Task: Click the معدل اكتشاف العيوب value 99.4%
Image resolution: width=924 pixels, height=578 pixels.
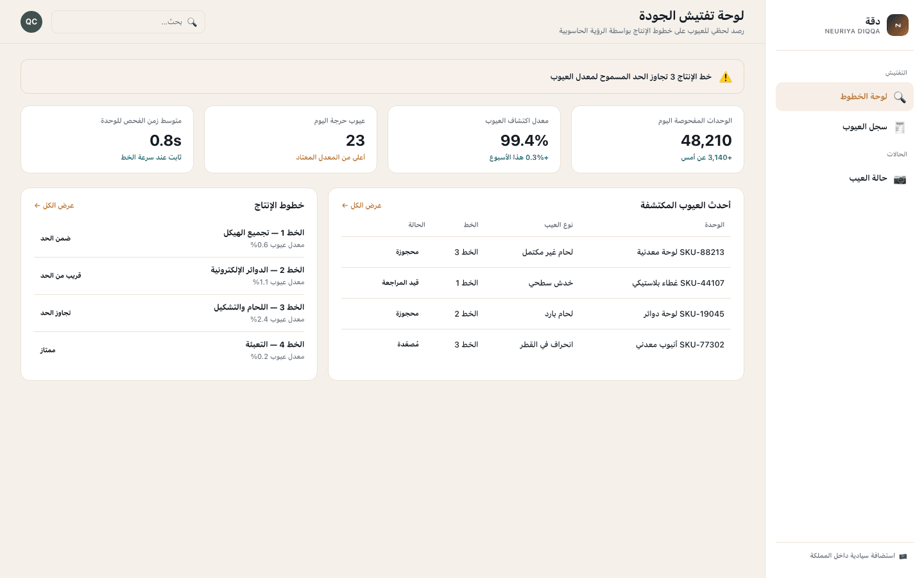Action: pos(524,141)
